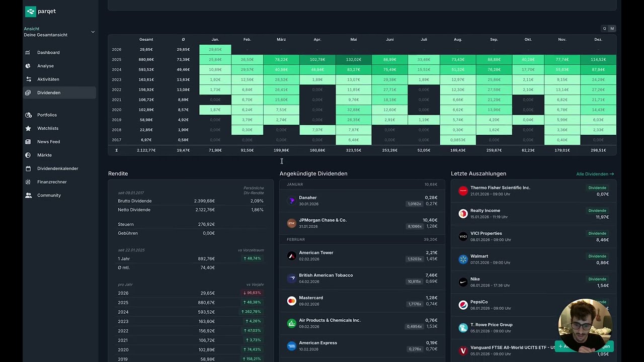Click the 323,55€ Mai column total

354,150
